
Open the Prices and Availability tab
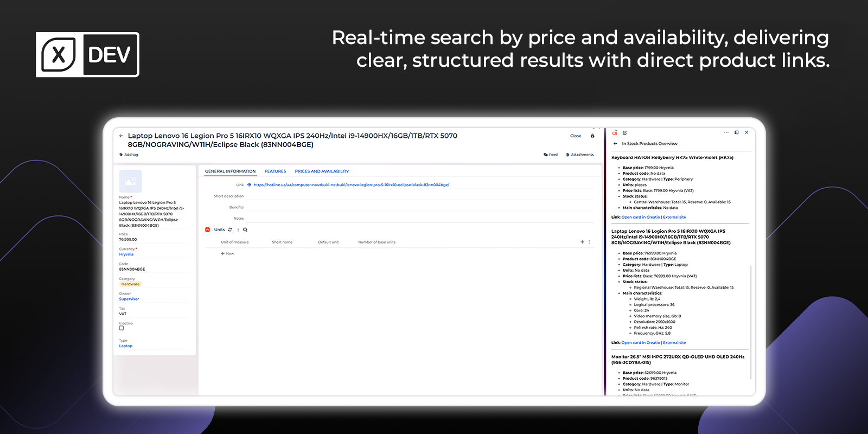[322, 171]
